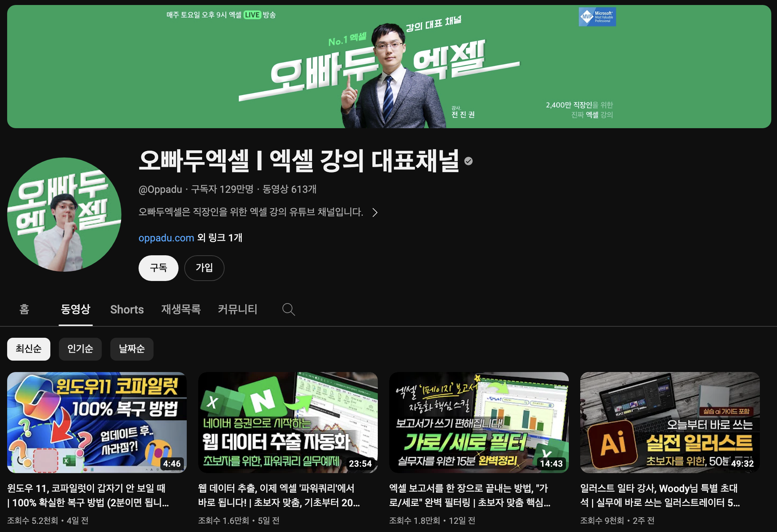Open the 홈 tab
Image resolution: width=777 pixels, height=532 pixels.
pyautogui.click(x=24, y=309)
